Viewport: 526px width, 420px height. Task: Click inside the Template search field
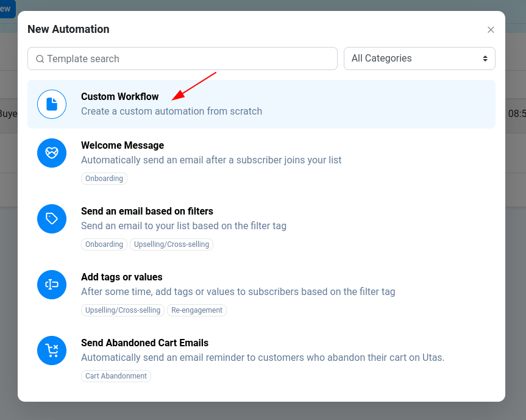pyautogui.click(x=183, y=59)
